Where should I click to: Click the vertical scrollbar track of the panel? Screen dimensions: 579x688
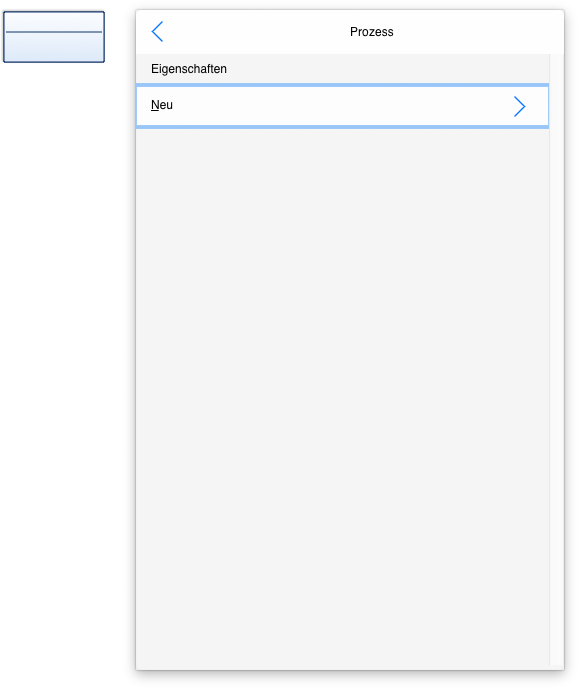pos(556,359)
